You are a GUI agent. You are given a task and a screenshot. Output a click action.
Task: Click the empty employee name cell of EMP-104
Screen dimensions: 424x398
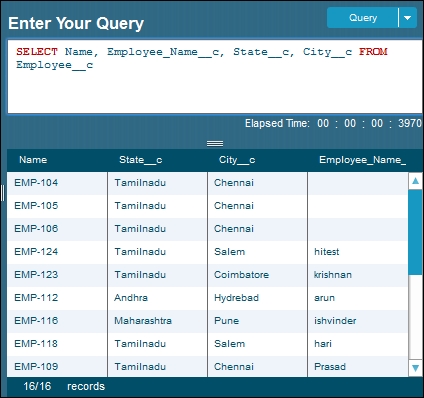[x=358, y=183]
